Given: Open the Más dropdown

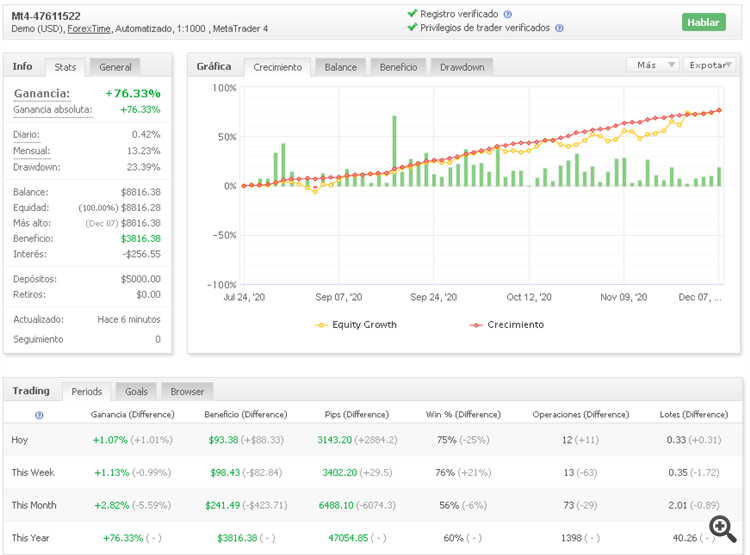Looking at the screenshot, I should click(x=652, y=65).
